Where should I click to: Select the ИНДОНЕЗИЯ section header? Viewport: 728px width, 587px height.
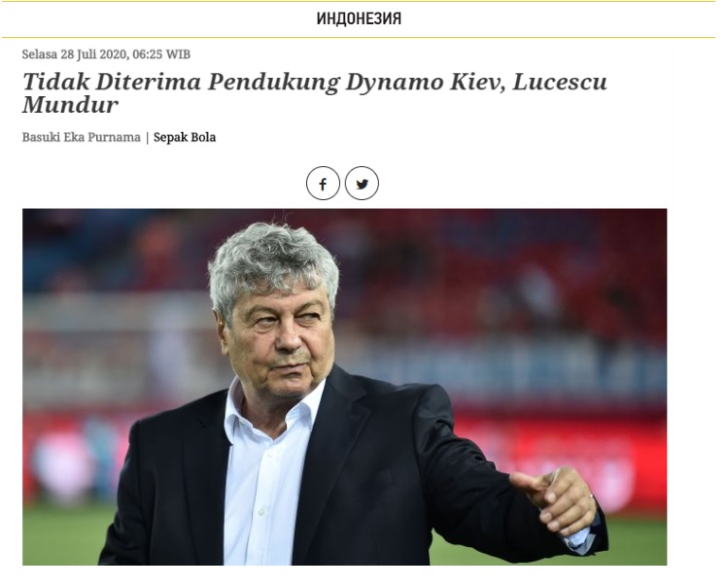coord(359,18)
